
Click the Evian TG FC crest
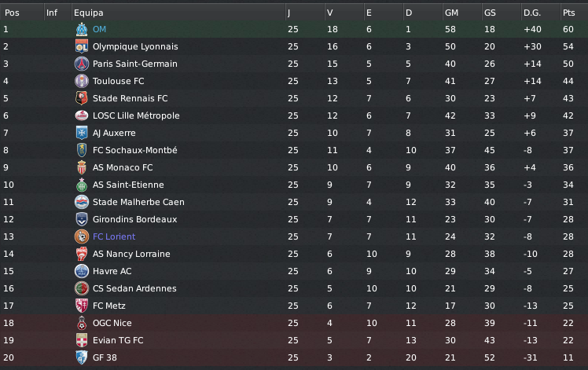click(80, 340)
